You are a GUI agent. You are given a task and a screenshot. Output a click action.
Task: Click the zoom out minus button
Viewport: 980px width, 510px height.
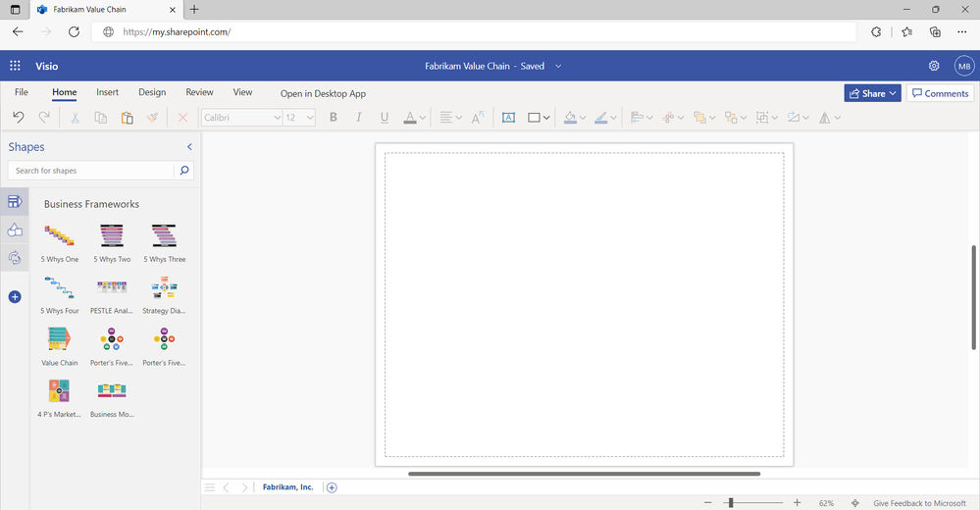tap(707, 502)
